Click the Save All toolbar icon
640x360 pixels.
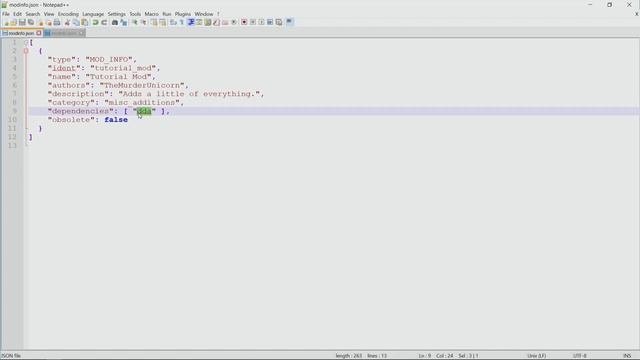[31, 22]
